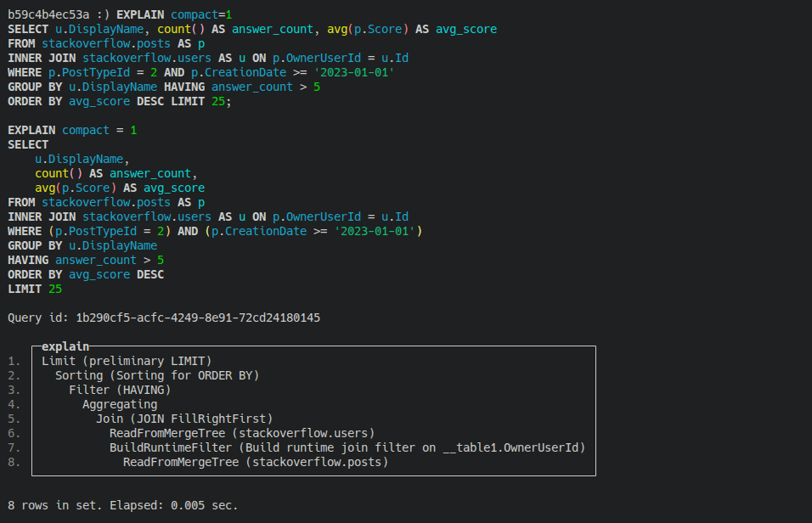Click 'ReadFromMergeTree (stackoverflow.posts)' row

[256, 463]
